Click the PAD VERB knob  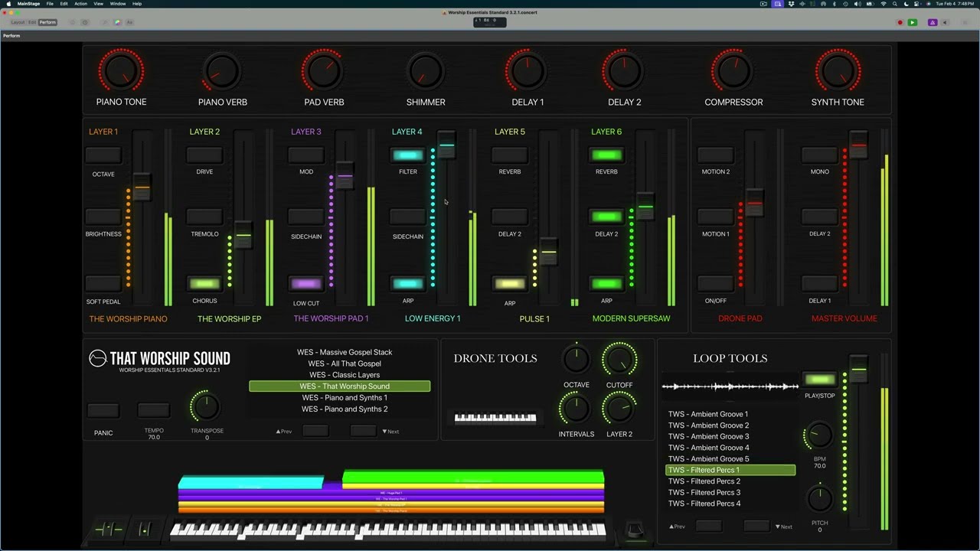pos(323,71)
